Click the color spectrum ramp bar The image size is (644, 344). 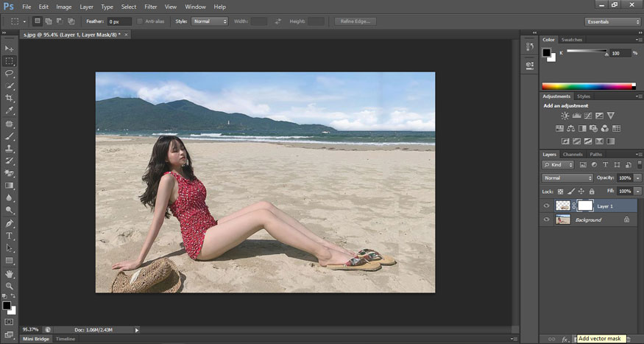(587, 86)
